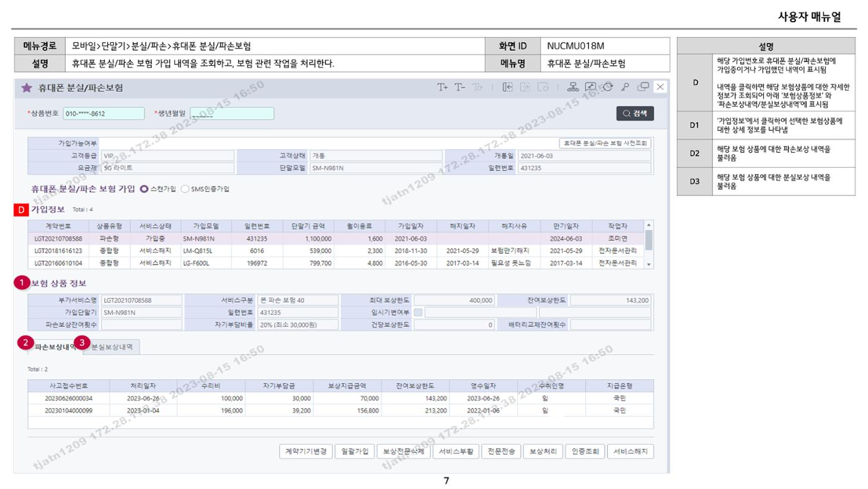Click the key icon in title toolbar
Viewport: 868px width, 489px height.
point(626,87)
